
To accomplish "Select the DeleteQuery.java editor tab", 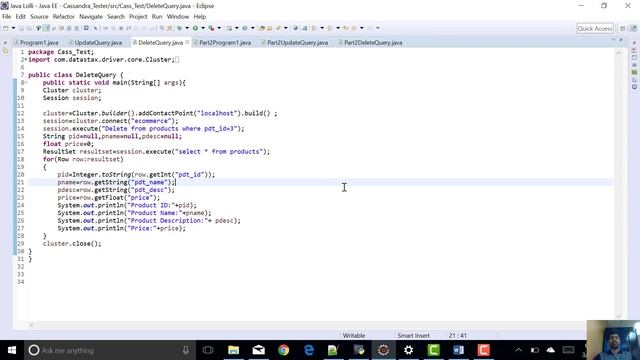I will 160,42.
